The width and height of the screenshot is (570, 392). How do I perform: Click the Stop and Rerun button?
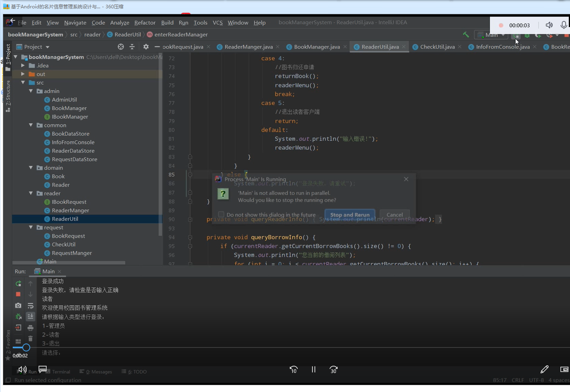pyautogui.click(x=349, y=215)
